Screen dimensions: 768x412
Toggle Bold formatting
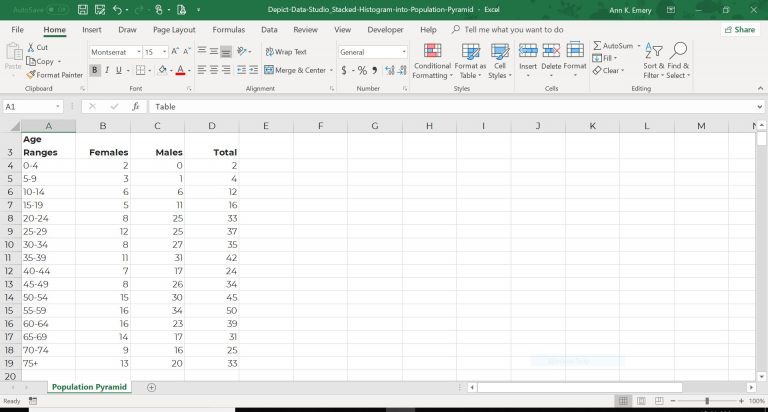pyautogui.click(x=95, y=71)
